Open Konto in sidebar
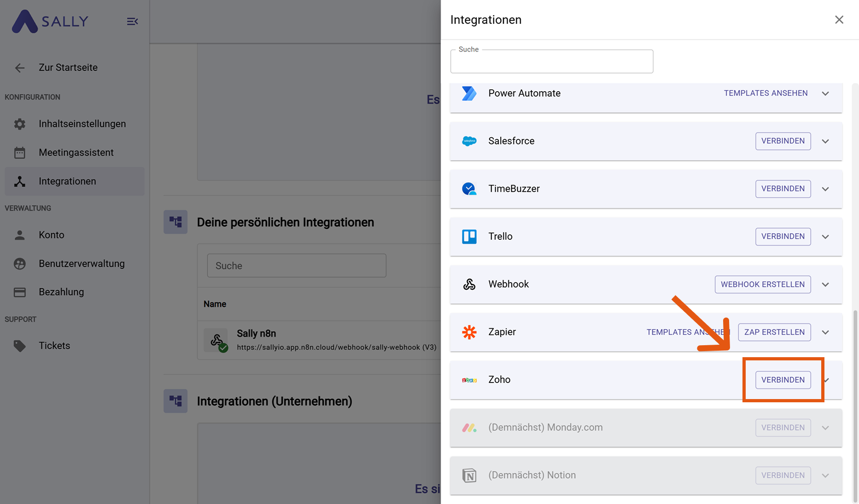859x504 pixels. pos(74,235)
